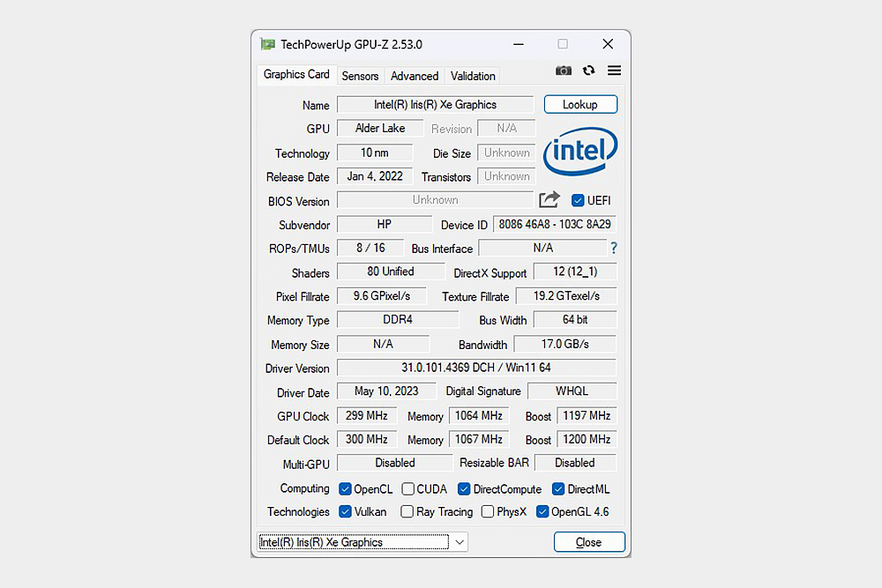This screenshot has width=882, height=588.
Task: Toggle the PhysX checkbox
Action: pyautogui.click(x=488, y=511)
